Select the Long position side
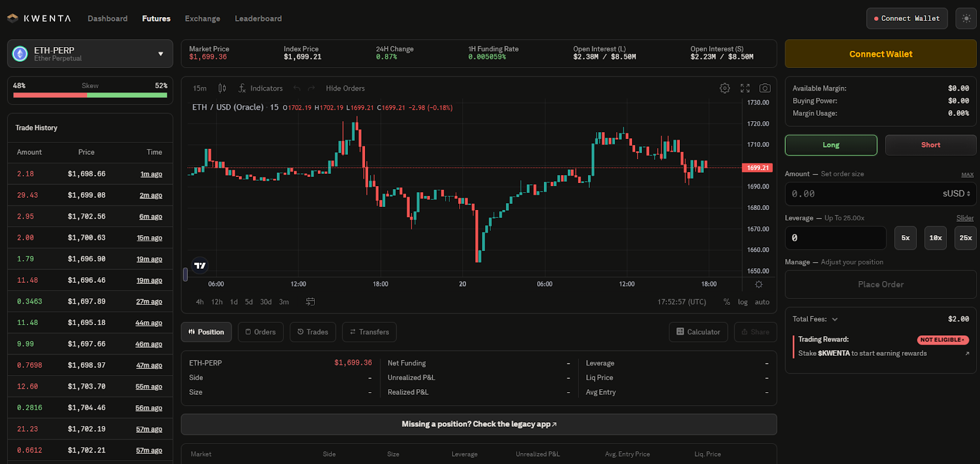 (x=831, y=145)
